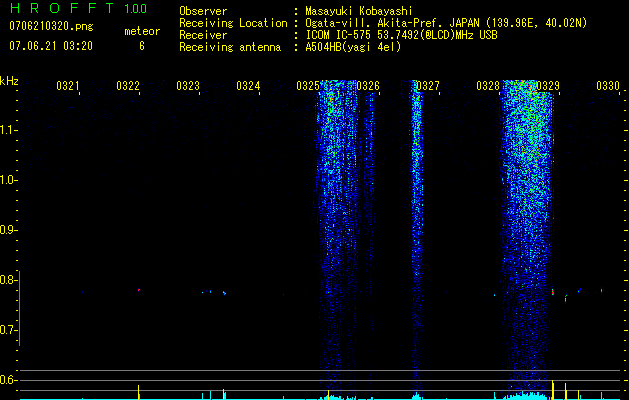The width and height of the screenshot is (629, 400).
Task: Select the ICOM IC-575 receiver description
Action: 401,35
